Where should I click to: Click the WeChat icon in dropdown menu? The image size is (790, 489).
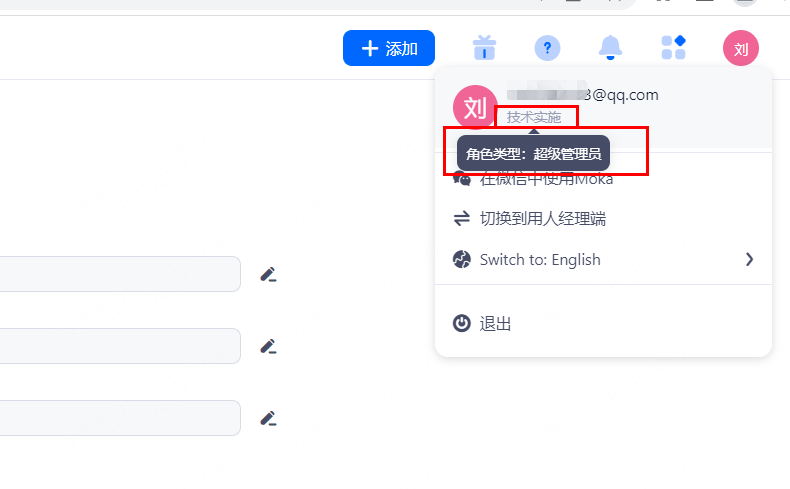462,178
